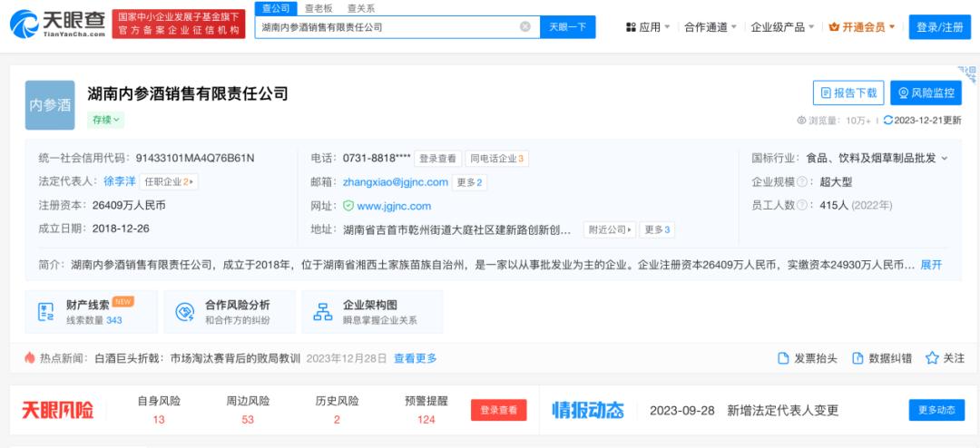Click 周边风险 count 53
980x448 pixels.
(248, 419)
